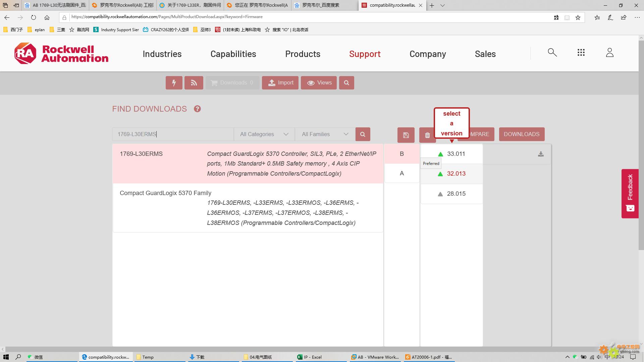This screenshot has width=644, height=362.
Task: Run search with magnifier beside All Families
Action: 363,134
